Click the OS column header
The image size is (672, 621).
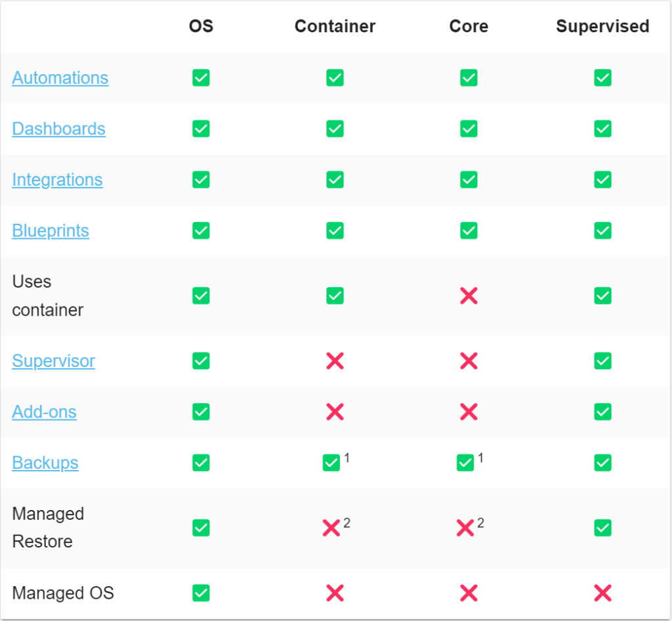pyautogui.click(x=201, y=26)
